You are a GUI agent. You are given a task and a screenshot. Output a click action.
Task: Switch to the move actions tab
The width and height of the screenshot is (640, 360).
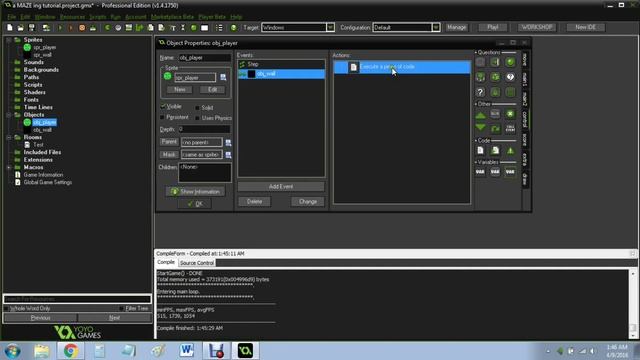(x=525, y=60)
